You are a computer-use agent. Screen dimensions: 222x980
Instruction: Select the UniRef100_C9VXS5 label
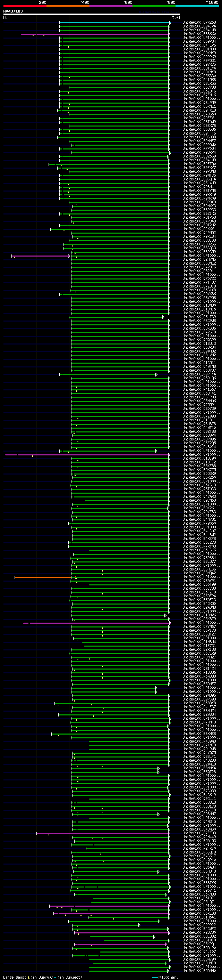point(199,65)
